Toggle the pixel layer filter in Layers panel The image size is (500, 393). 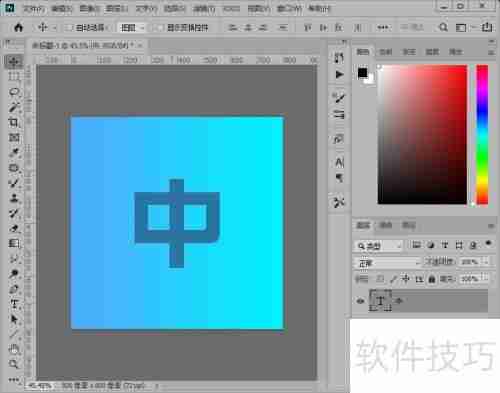click(x=416, y=245)
